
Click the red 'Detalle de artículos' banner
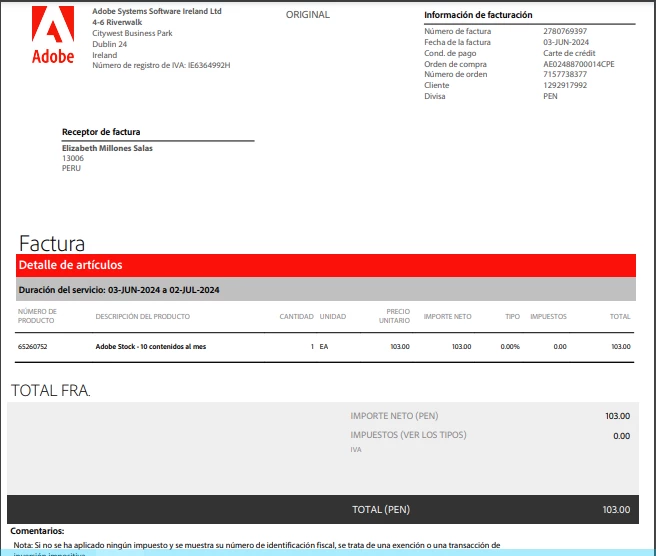(325, 265)
